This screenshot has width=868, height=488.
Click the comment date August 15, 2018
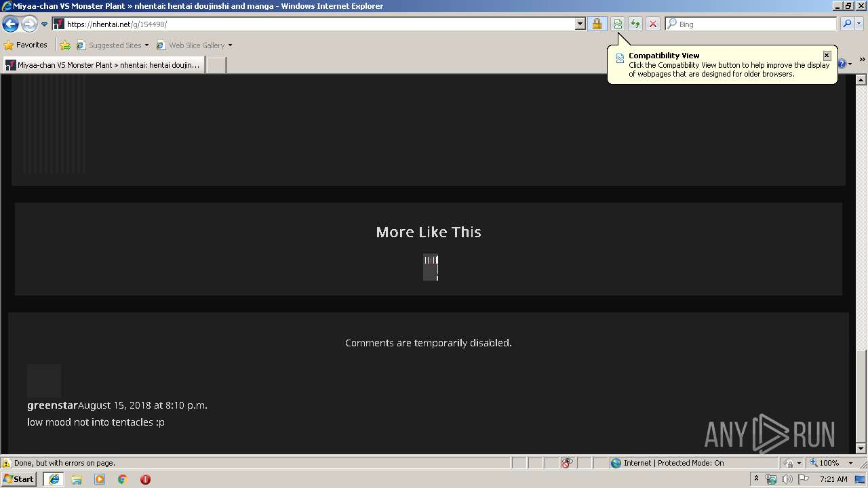142,405
